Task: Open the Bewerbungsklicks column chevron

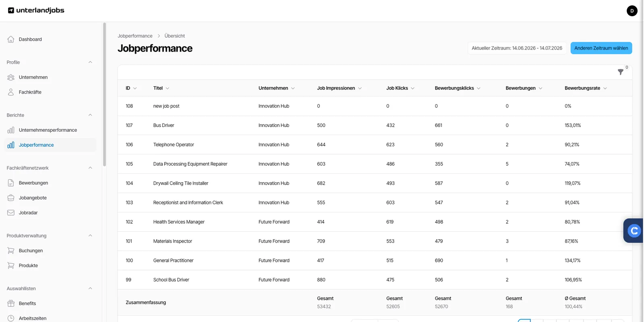Action: pyautogui.click(x=479, y=88)
